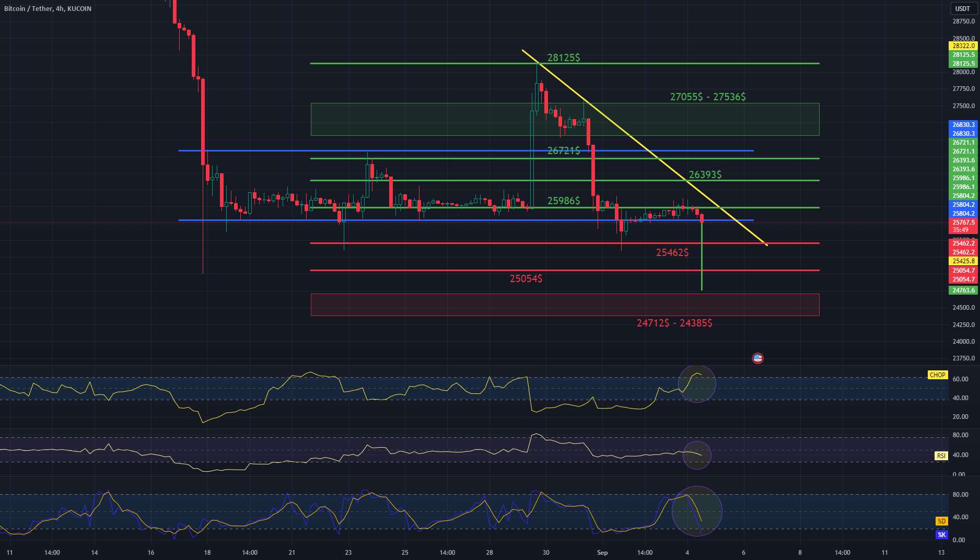The width and height of the screenshot is (980, 560).
Task: Click the US economic event flag icon
Action: tap(757, 358)
